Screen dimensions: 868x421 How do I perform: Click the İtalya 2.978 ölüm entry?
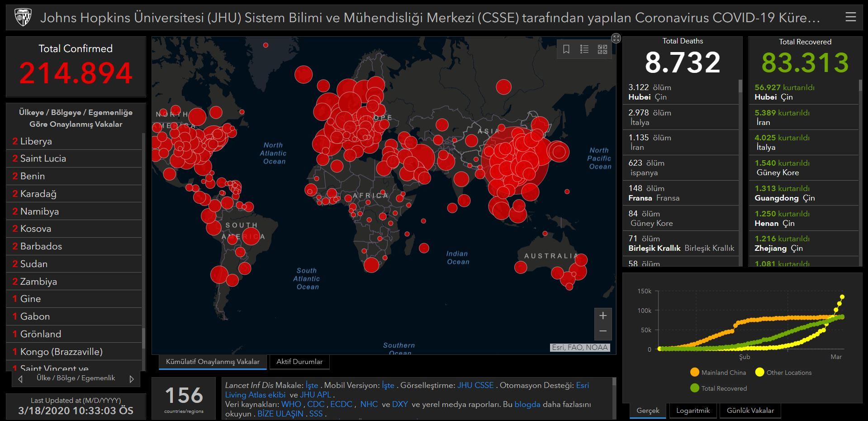click(681, 117)
